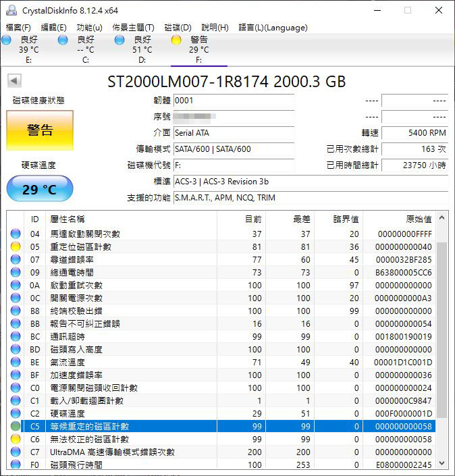
Task: Open the 佈景主題(T) menu
Action: (x=133, y=28)
